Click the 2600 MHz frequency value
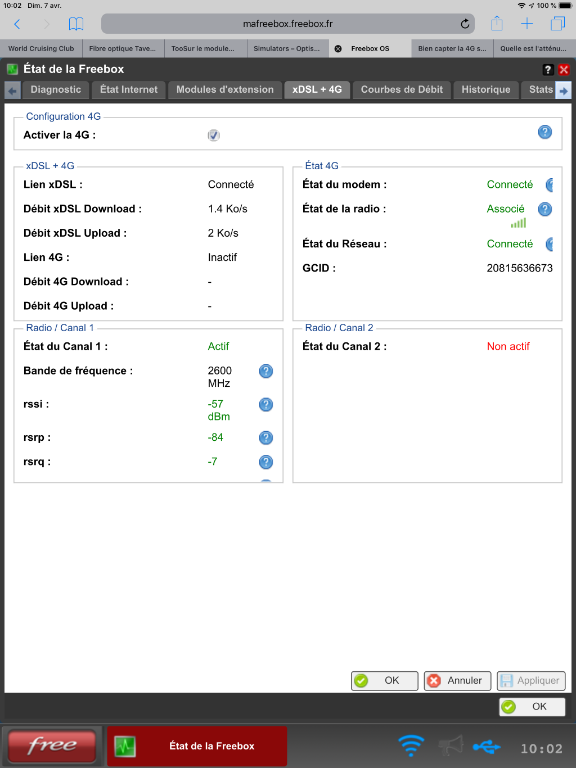 219,377
